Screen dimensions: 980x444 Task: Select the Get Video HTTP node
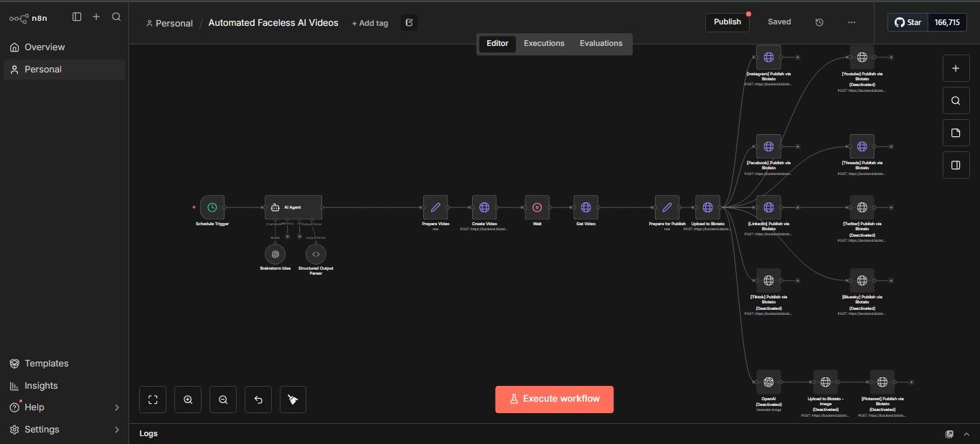(586, 207)
